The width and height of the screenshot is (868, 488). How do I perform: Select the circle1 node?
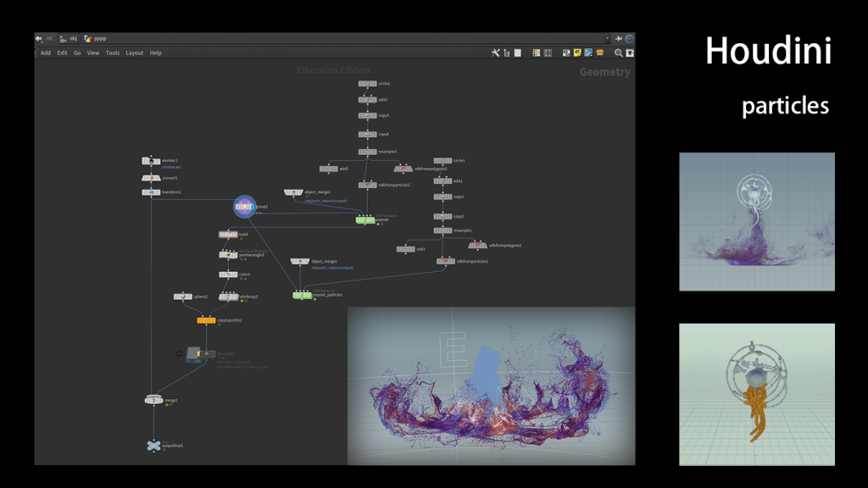click(x=442, y=160)
